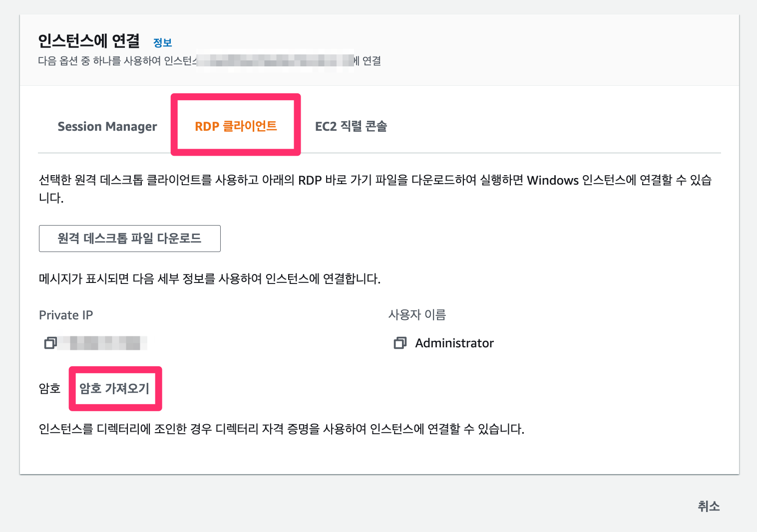Click the copy icon next to Private IP

click(x=50, y=343)
